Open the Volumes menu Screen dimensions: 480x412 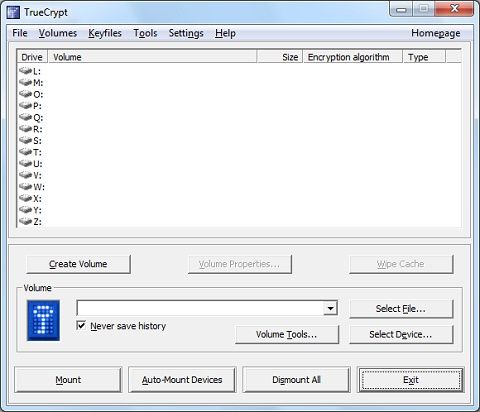(58, 33)
